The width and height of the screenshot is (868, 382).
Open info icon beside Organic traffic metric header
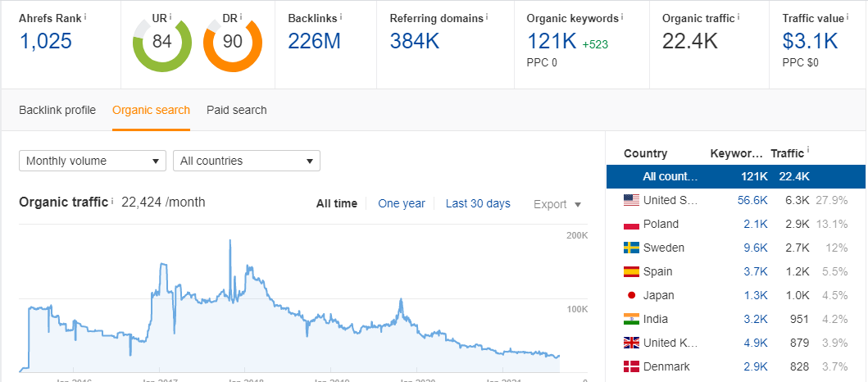point(739,16)
